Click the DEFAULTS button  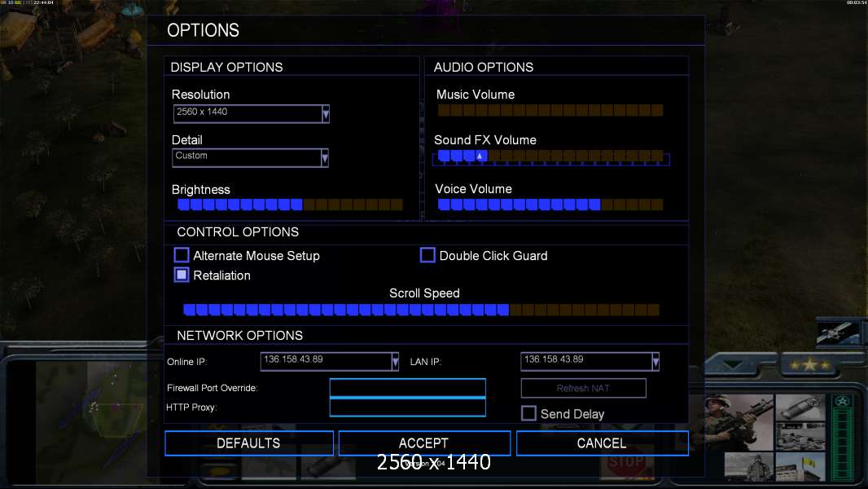click(248, 443)
